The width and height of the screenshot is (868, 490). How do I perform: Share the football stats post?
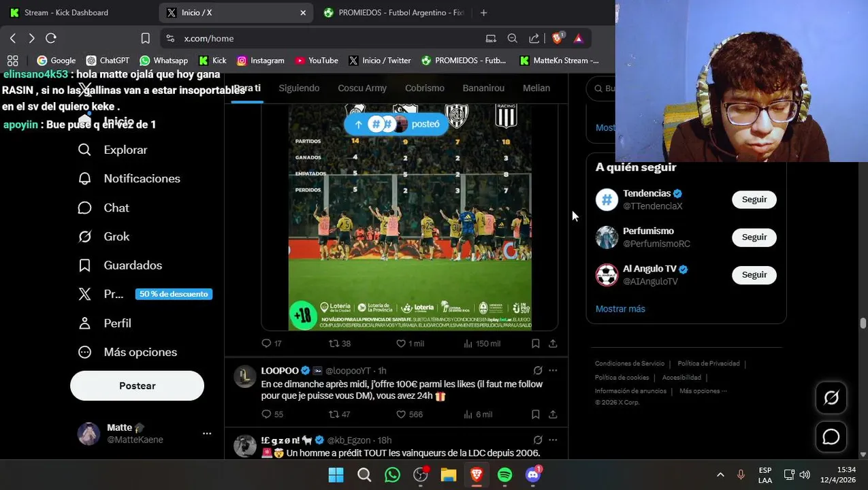click(553, 344)
